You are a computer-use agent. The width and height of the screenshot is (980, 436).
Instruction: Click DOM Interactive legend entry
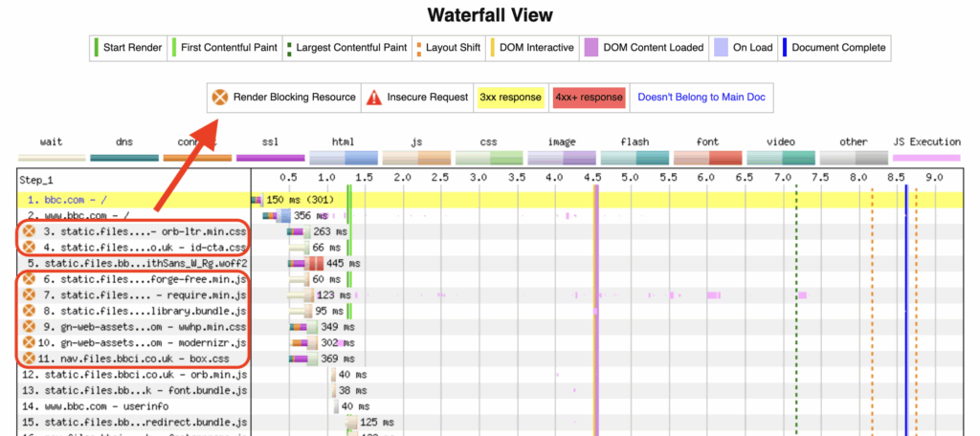(531, 48)
